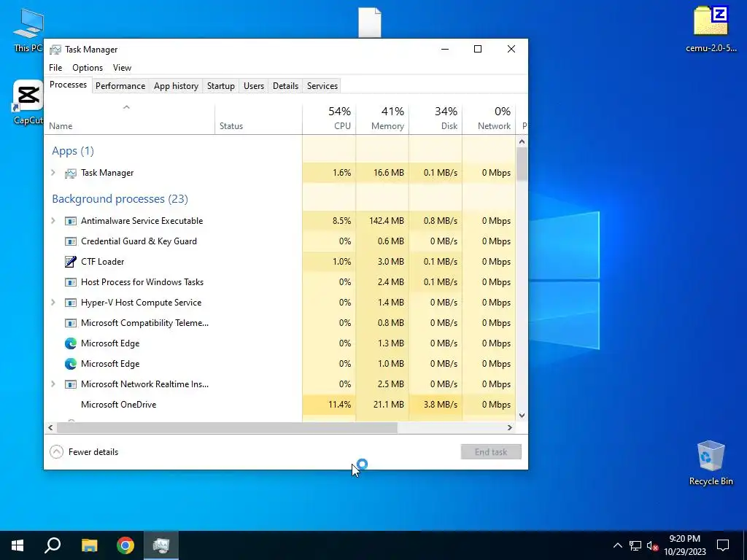Click the Task Manager title bar icon
This screenshot has height=560, width=747.
(55, 50)
